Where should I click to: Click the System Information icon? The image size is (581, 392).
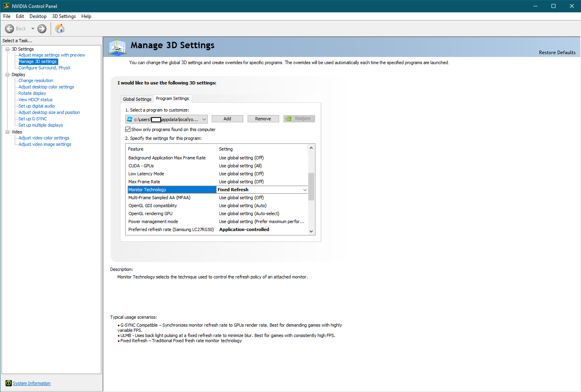[9, 383]
